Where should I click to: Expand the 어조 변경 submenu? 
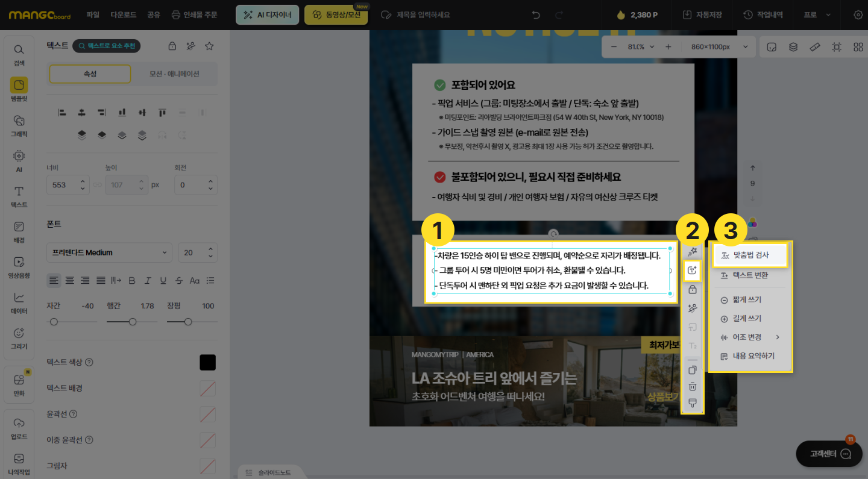750,337
